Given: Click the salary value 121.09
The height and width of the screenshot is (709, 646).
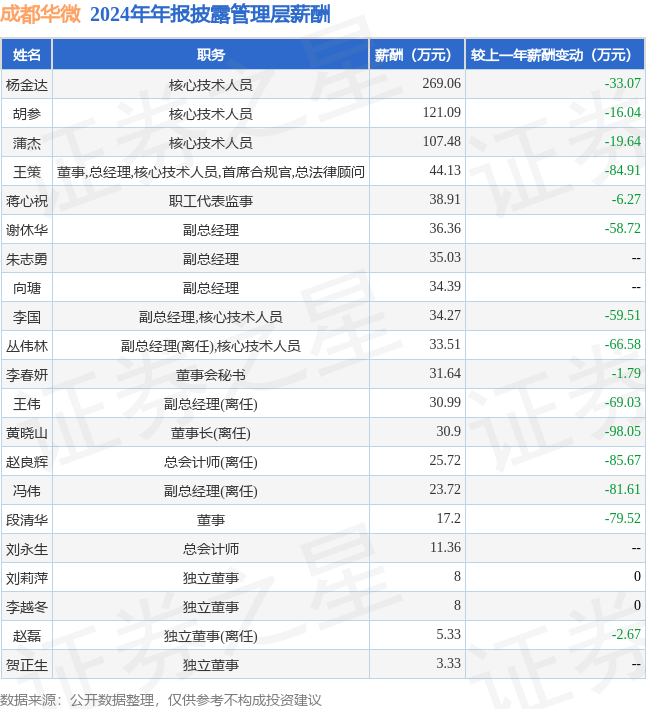Looking at the screenshot, I should (x=442, y=112).
